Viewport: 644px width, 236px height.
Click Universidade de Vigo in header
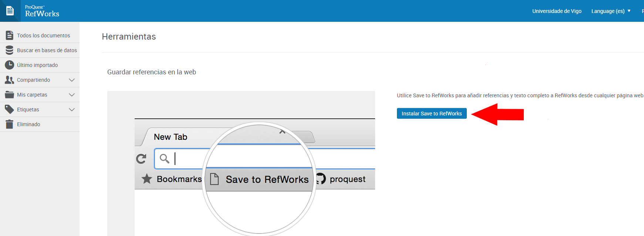[557, 11]
